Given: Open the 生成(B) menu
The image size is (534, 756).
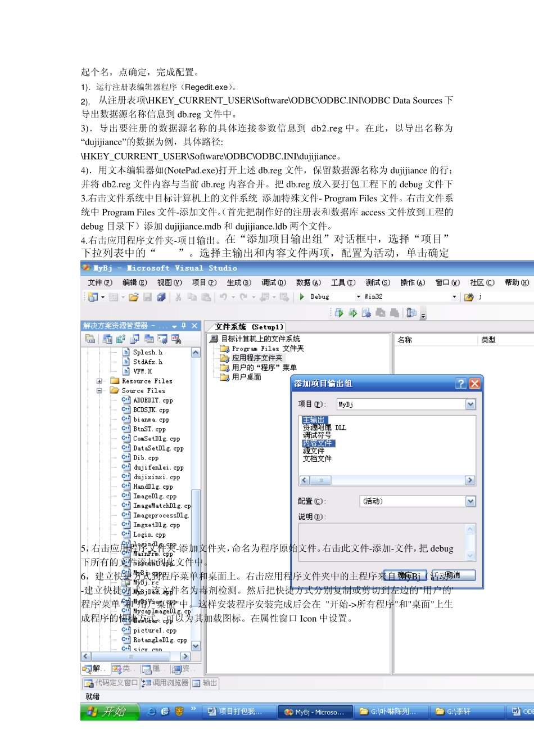Looking at the screenshot, I should coord(239,282).
